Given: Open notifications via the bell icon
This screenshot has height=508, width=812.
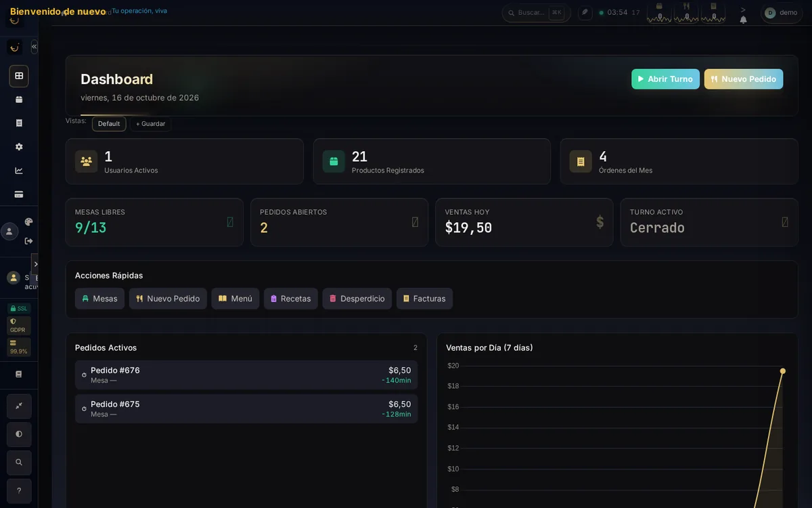Looking at the screenshot, I should click(x=743, y=20).
